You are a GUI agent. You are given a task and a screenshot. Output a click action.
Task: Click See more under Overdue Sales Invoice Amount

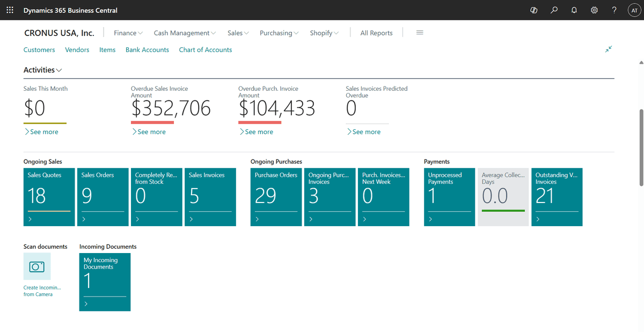point(151,132)
